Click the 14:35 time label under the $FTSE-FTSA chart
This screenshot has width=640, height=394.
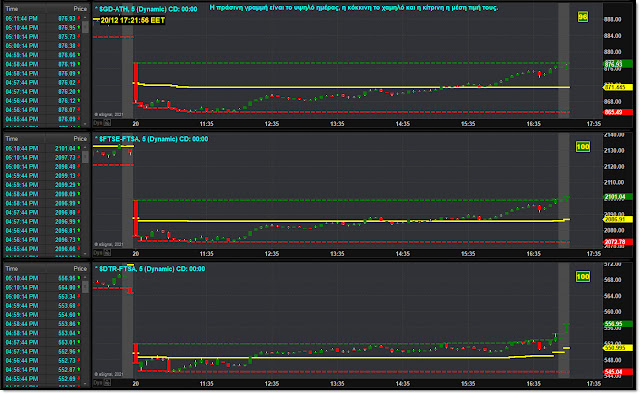point(402,254)
